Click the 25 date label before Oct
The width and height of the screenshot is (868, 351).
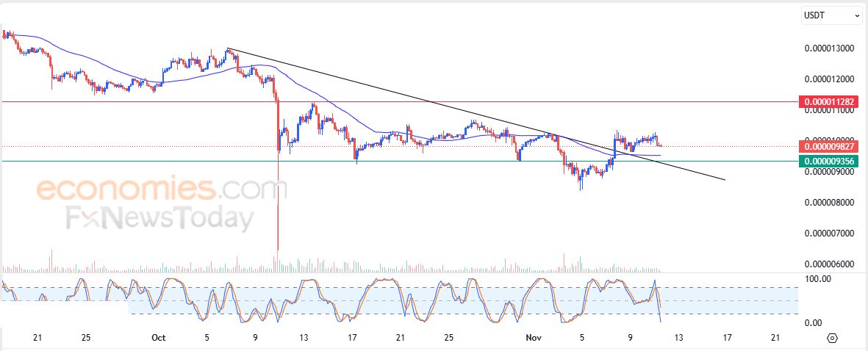click(86, 338)
